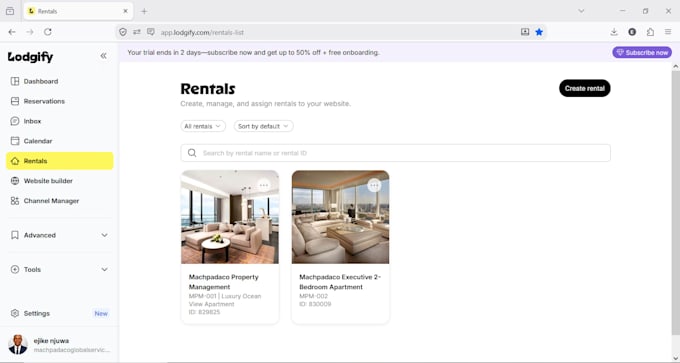Select the Rentals browser tab
Screen dimensions: 680x363
[x=78, y=11]
